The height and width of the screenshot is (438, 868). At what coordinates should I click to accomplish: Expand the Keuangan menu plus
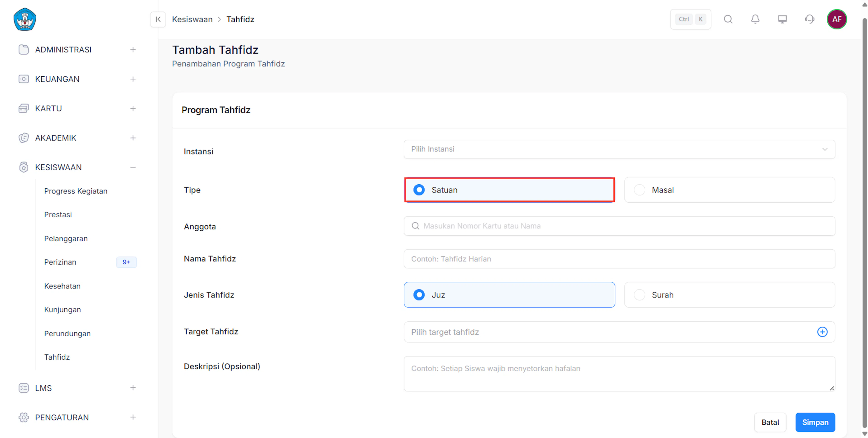133,79
